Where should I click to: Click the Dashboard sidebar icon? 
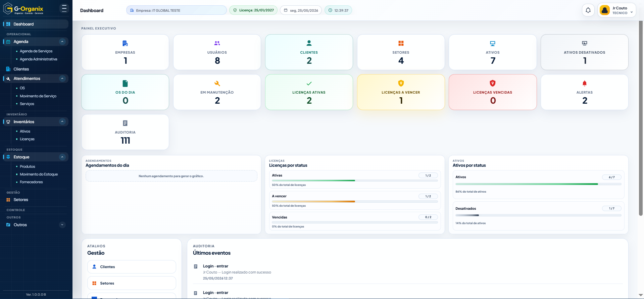[x=8, y=24]
